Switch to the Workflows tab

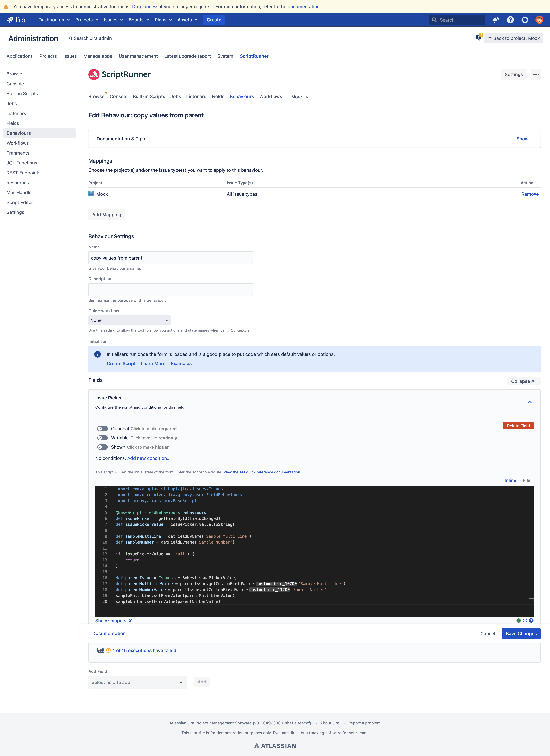(271, 96)
